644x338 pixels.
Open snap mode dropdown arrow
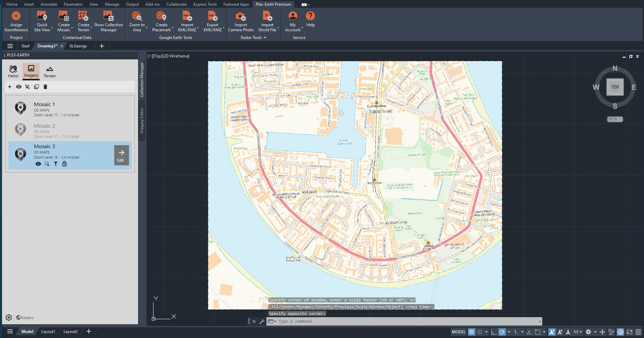486,332
